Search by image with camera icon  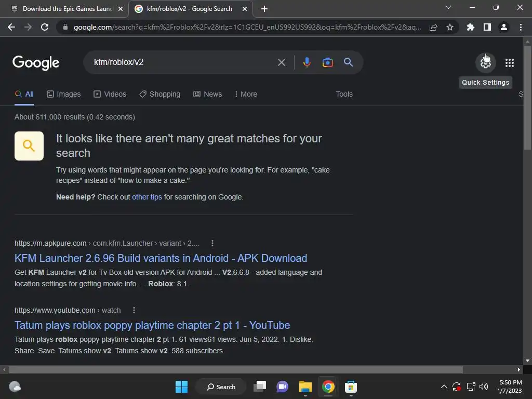(327, 62)
